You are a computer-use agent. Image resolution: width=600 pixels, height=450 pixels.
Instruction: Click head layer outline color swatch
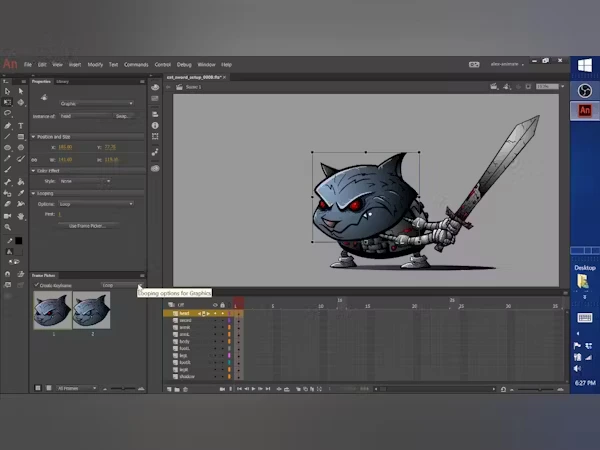[229, 313]
